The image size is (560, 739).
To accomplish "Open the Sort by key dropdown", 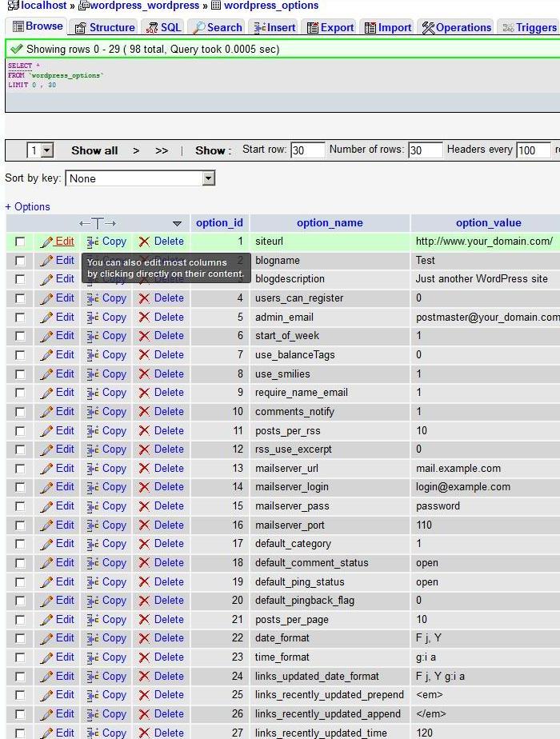I will pyautogui.click(x=140, y=178).
